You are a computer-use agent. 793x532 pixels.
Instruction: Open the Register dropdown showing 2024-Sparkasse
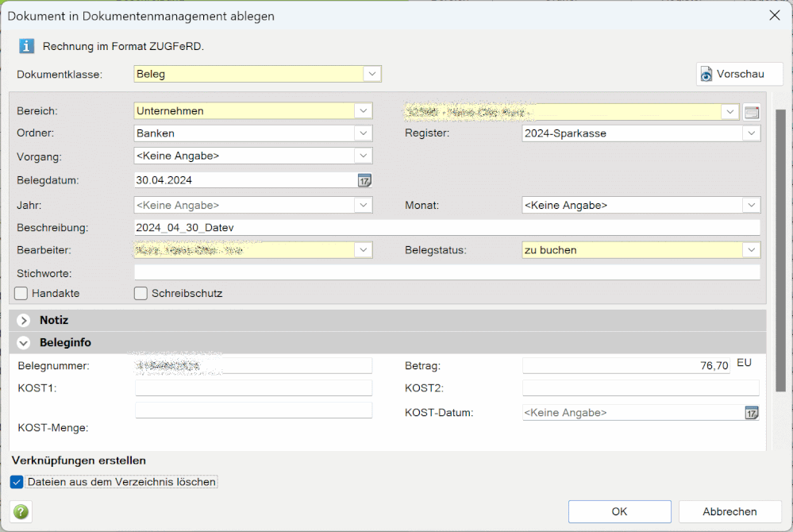tap(751, 133)
